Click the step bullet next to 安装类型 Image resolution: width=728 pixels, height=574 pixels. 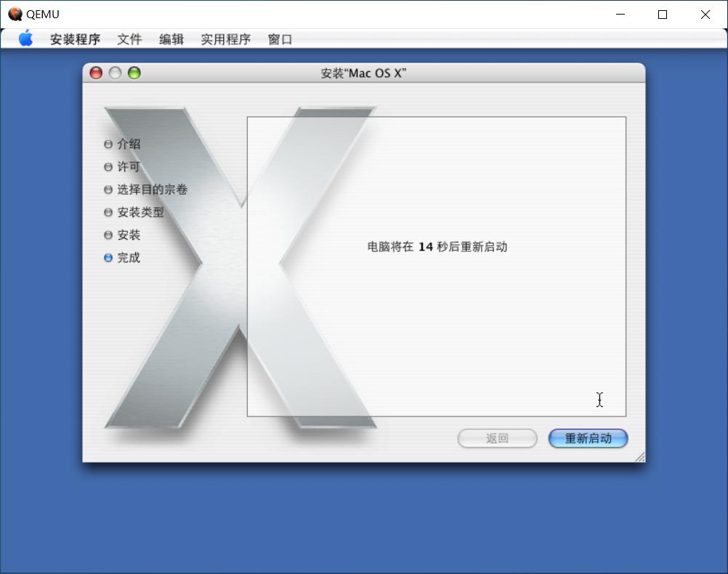click(107, 212)
